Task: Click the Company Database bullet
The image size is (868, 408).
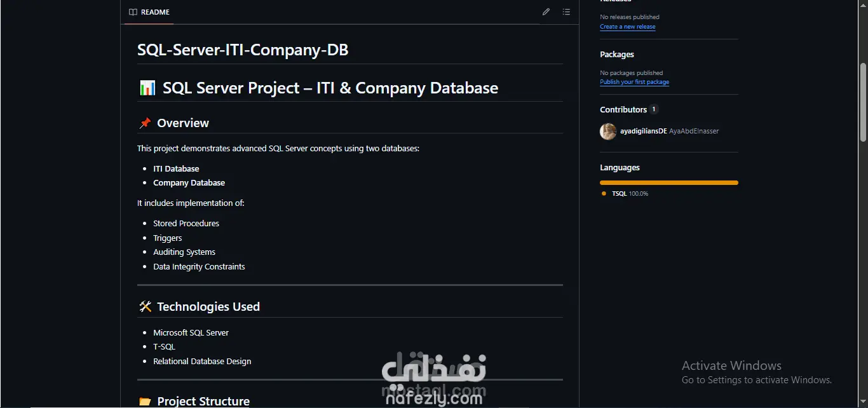Action: (189, 183)
